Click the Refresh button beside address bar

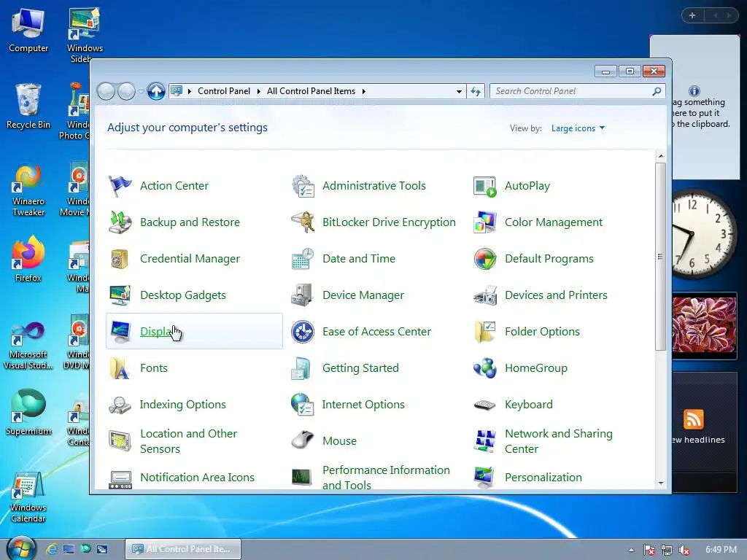476,91
